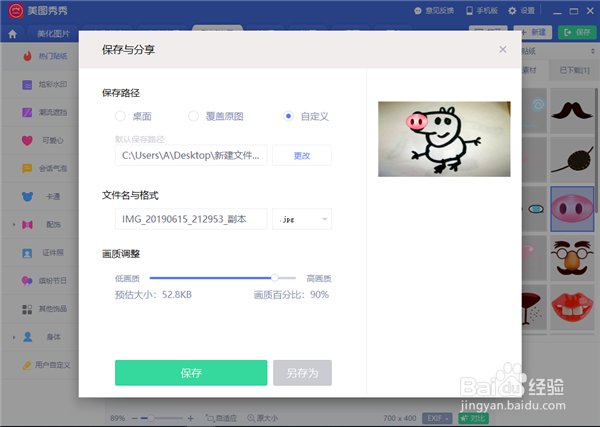Screen dimensions: 600x427
Task: Select the mustache sticker
Action: [572, 111]
